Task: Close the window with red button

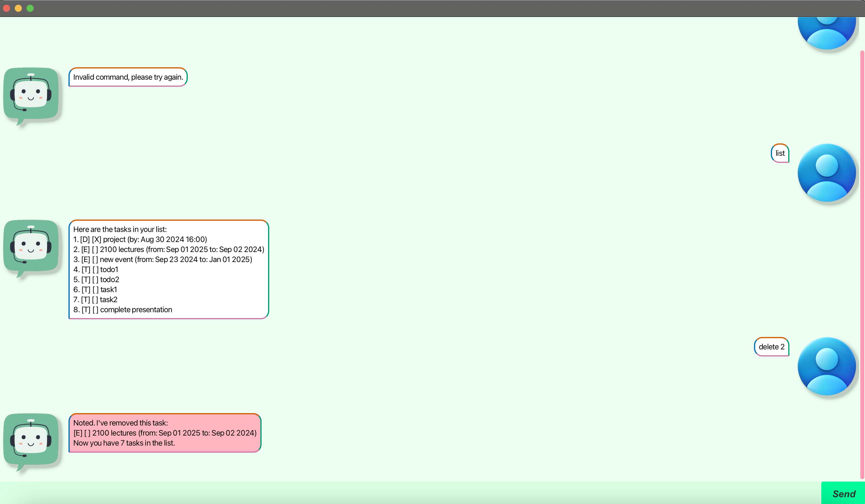Action: 6,8
